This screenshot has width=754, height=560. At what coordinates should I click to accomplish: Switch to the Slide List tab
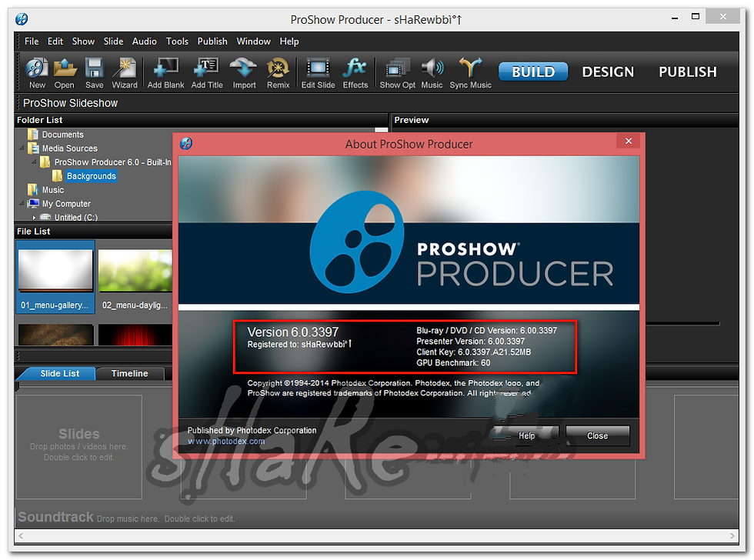60,374
